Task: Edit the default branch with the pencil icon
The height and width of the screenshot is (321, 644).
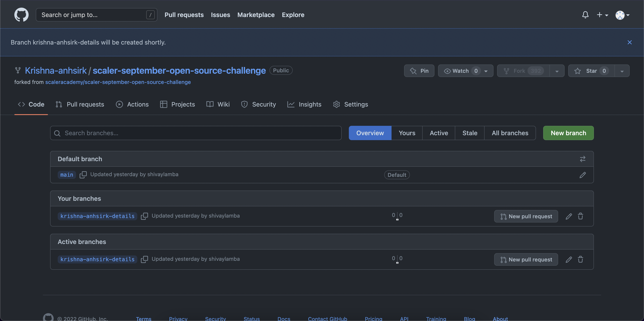Action: [x=583, y=175]
